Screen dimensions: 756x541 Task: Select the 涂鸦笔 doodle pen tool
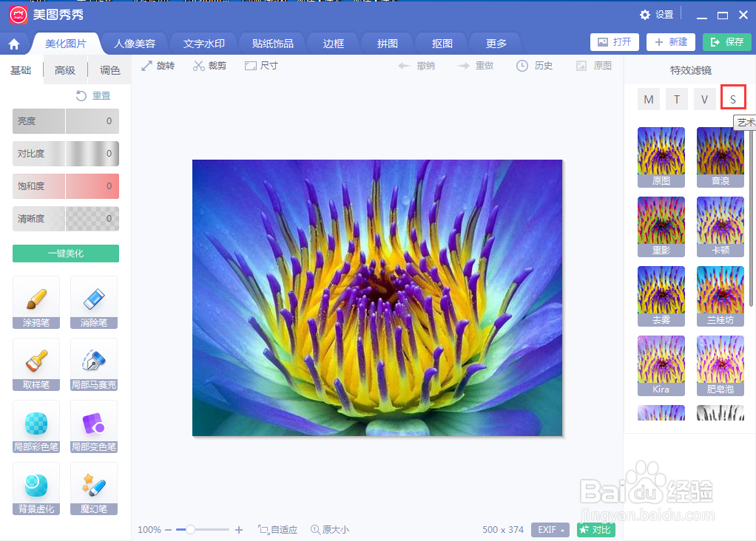pos(36,302)
